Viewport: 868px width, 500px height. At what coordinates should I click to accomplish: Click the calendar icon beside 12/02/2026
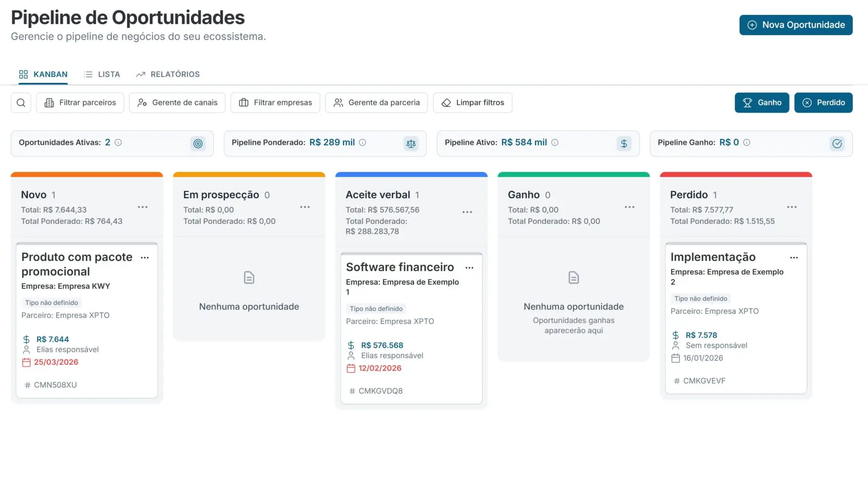[x=351, y=368]
